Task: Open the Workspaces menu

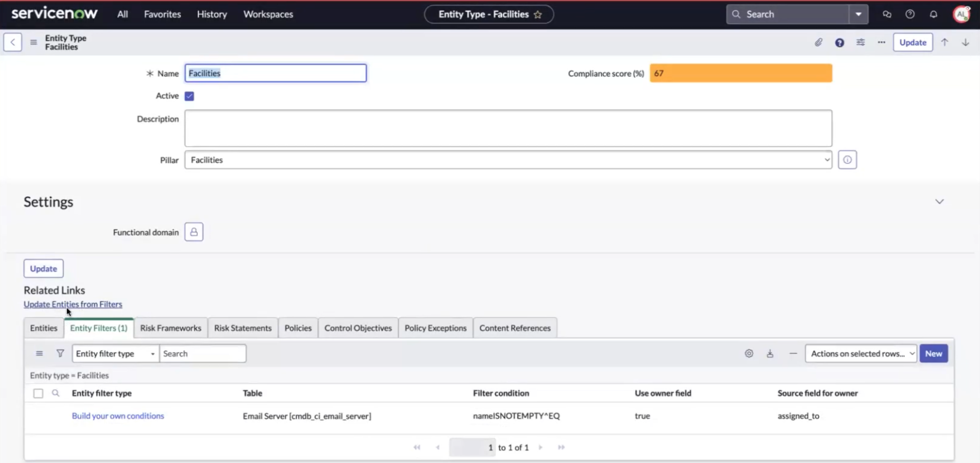Action: click(x=268, y=14)
